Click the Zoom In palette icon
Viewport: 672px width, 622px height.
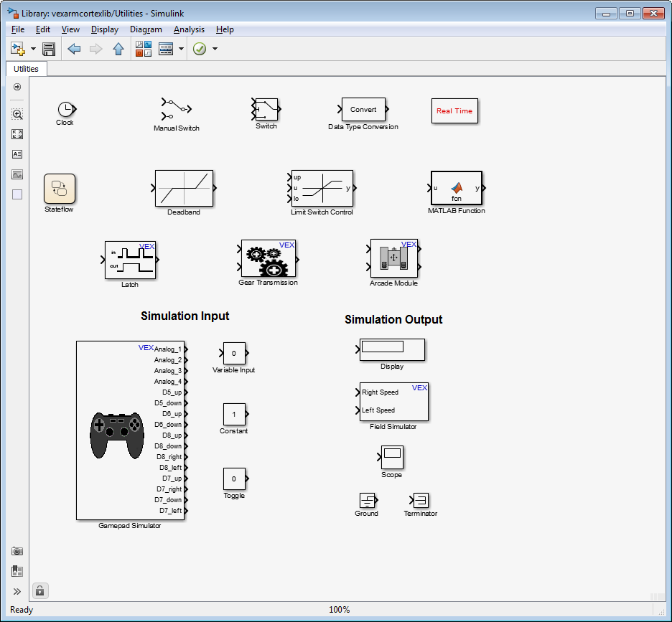(17, 114)
